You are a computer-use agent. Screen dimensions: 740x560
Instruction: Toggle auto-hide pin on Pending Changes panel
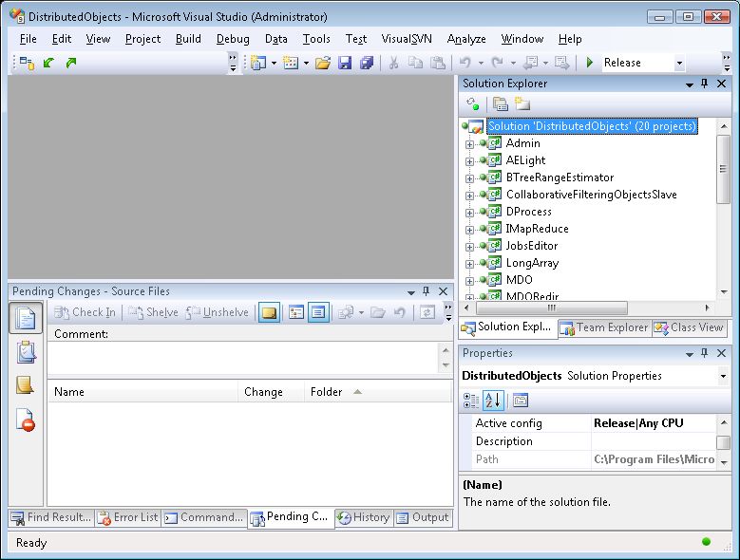click(x=427, y=291)
